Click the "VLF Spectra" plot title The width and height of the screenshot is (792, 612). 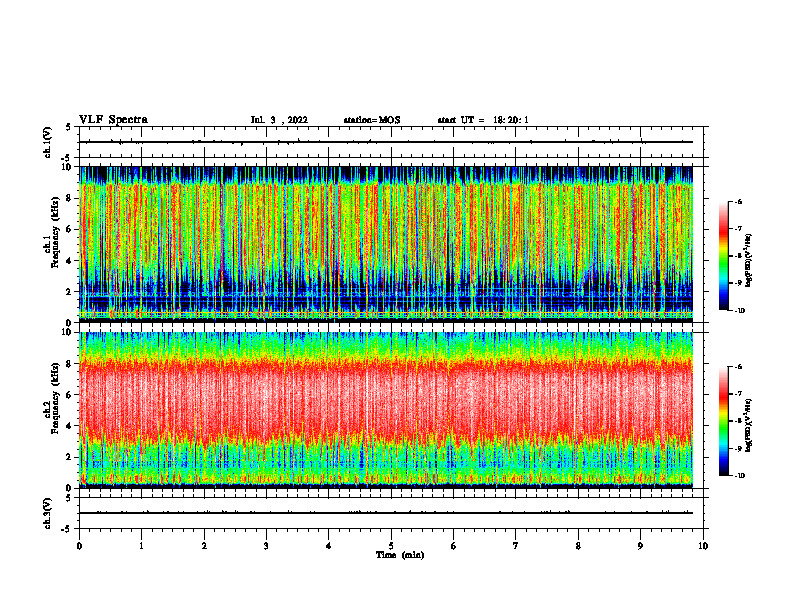[113, 120]
